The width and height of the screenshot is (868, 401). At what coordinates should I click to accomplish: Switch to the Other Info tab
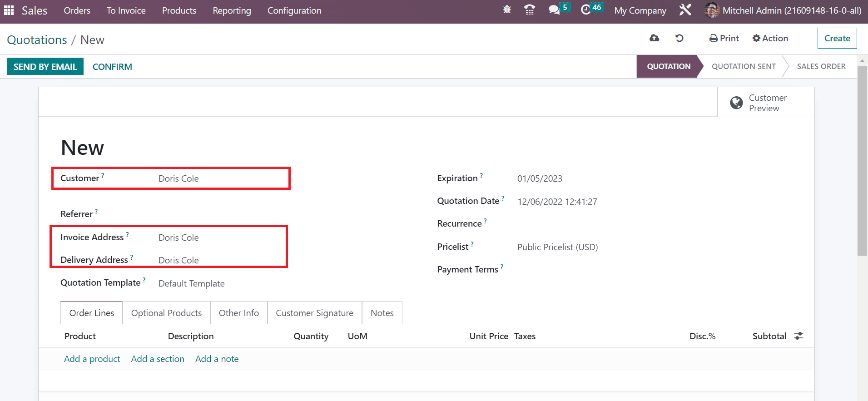pos(239,313)
